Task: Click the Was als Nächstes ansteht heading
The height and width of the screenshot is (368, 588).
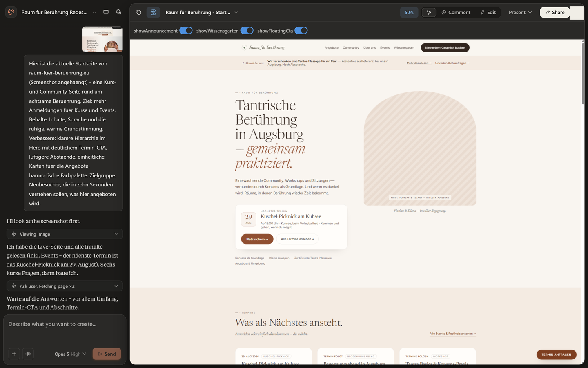Action: click(x=289, y=323)
